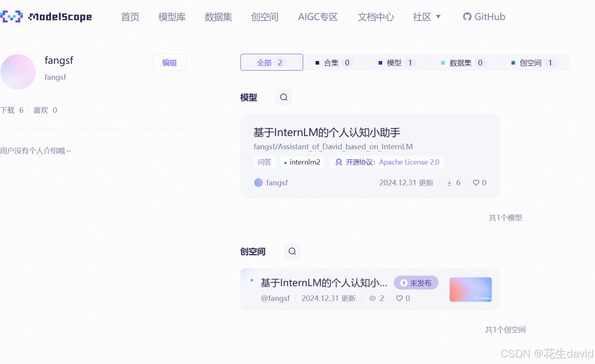Click the 2024.12.31 更新 date on the model card
Image resolution: width=595 pixels, height=364 pixels.
click(406, 183)
